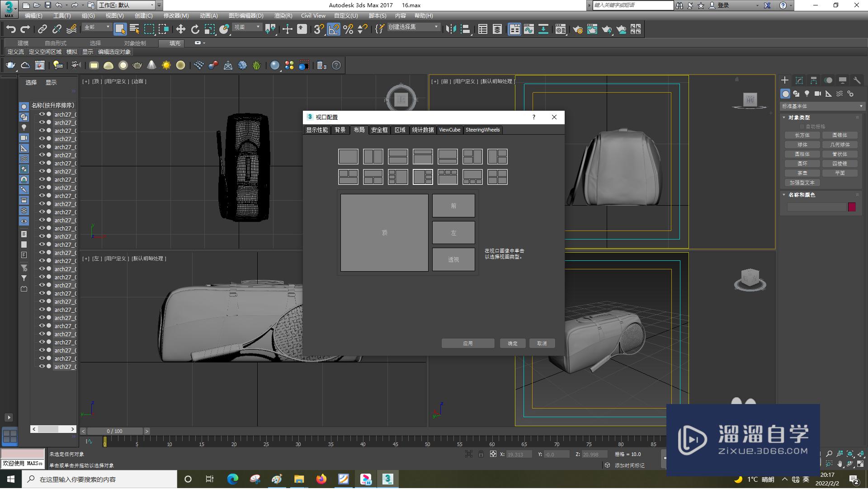Open the 全部 selection filter dropdown
Viewport: 868px width, 489px height.
point(97,28)
